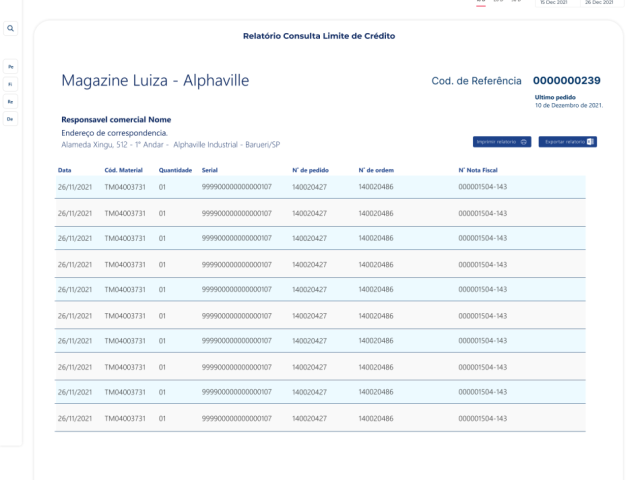Click TM04003731 in the first table row
This screenshot has height=480, width=640.
click(125, 187)
